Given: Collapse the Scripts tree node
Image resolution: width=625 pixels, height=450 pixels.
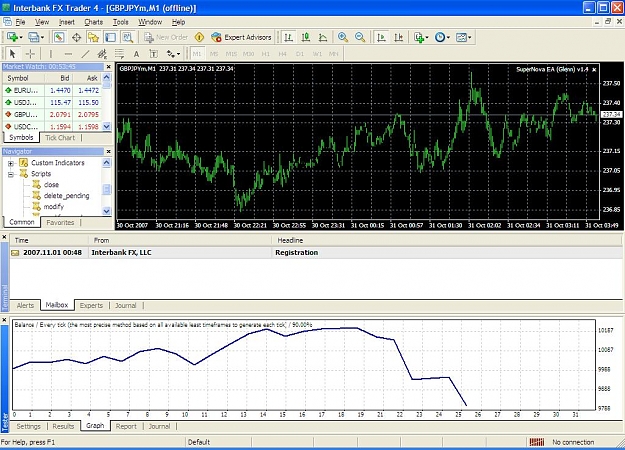Looking at the screenshot, I should click(x=11, y=174).
